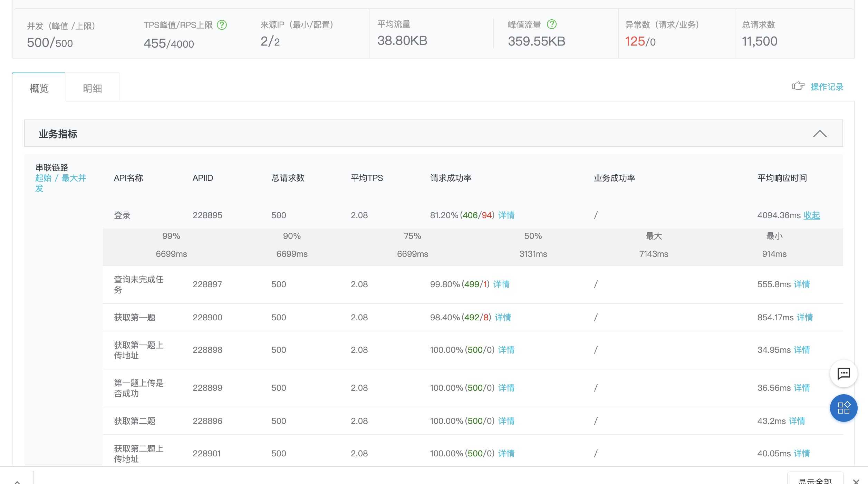Click the 起始 / 最大并发 link
Viewport: 868px width, 484px height.
click(61, 183)
